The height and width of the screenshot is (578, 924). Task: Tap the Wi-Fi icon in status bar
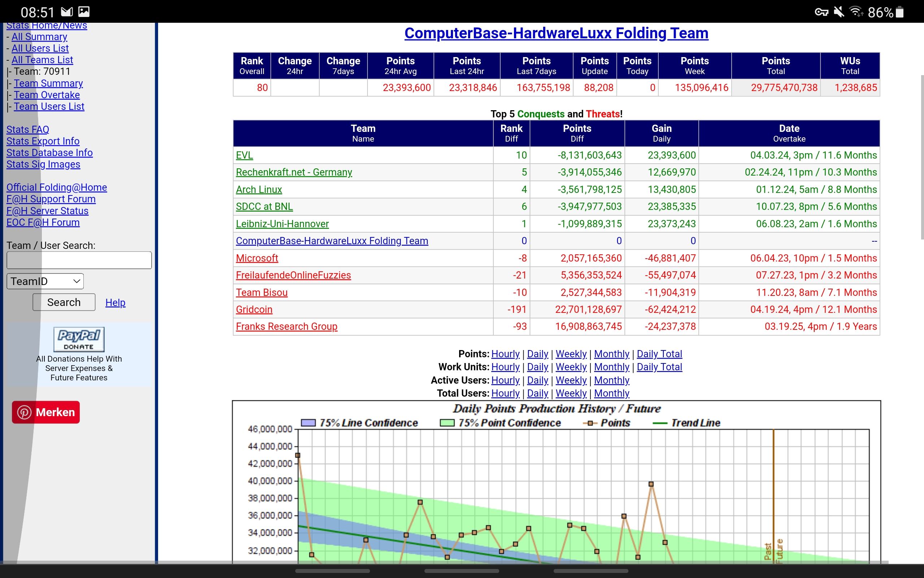tap(857, 12)
